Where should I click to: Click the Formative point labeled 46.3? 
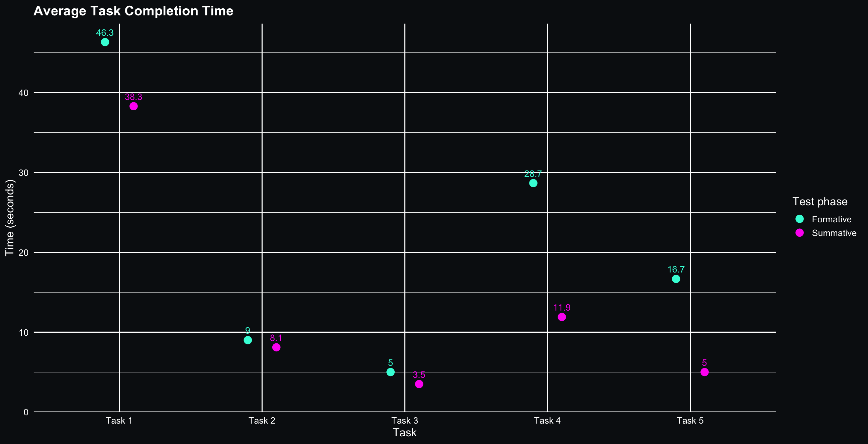105,42
